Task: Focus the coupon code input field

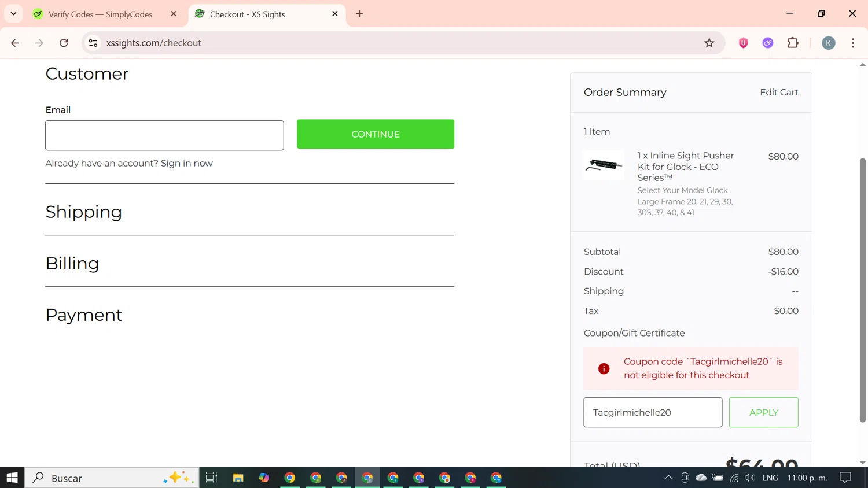Action: pyautogui.click(x=653, y=412)
